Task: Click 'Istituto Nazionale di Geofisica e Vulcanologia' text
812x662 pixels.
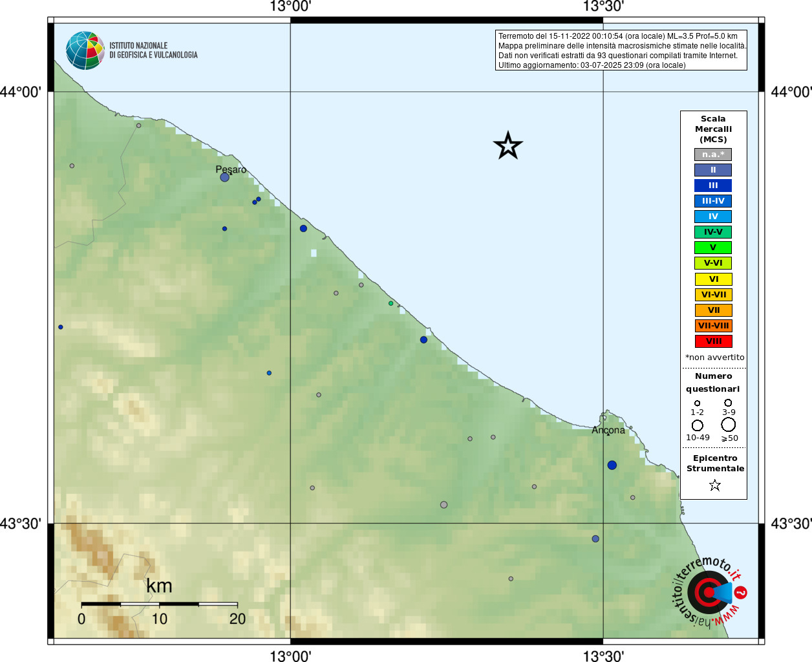Action: coord(153,50)
